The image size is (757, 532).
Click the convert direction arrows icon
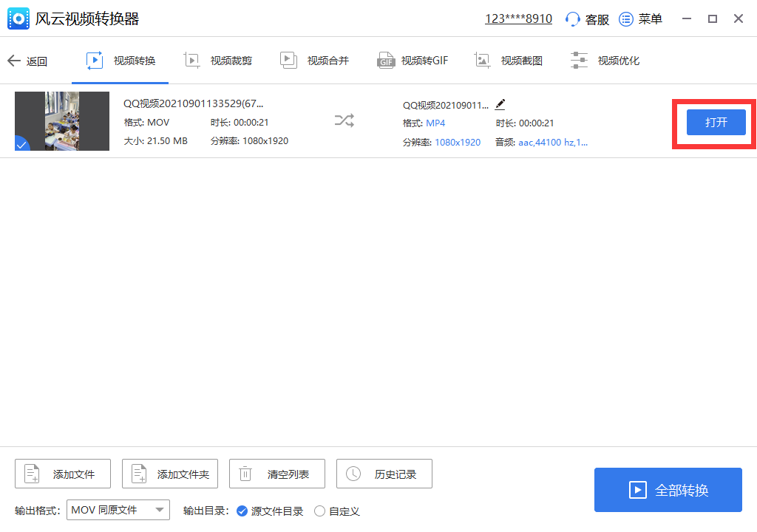(x=344, y=120)
